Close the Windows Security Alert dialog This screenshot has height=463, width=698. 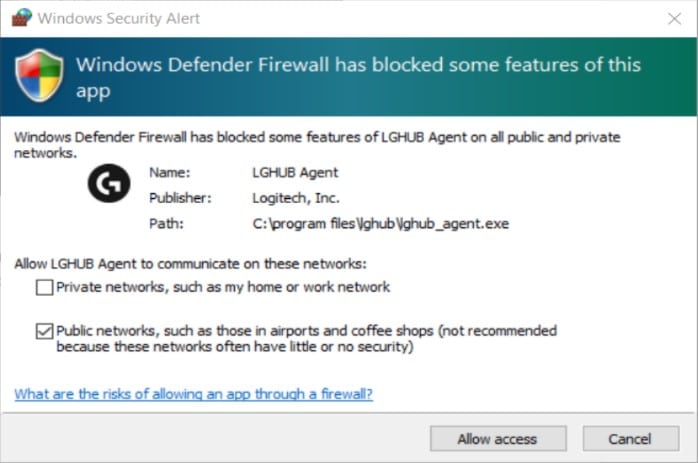click(x=673, y=18)
